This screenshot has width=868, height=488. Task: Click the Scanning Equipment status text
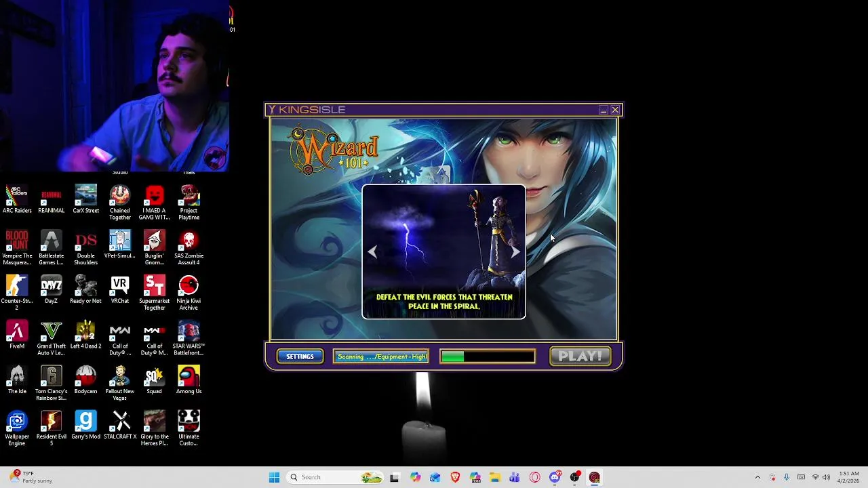(x=382, y=357)
